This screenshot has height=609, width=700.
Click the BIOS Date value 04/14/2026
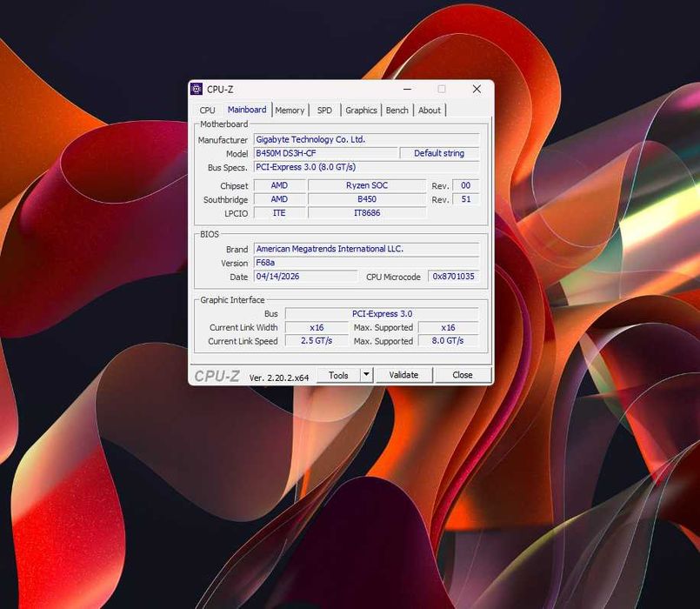tap(306, 276)
